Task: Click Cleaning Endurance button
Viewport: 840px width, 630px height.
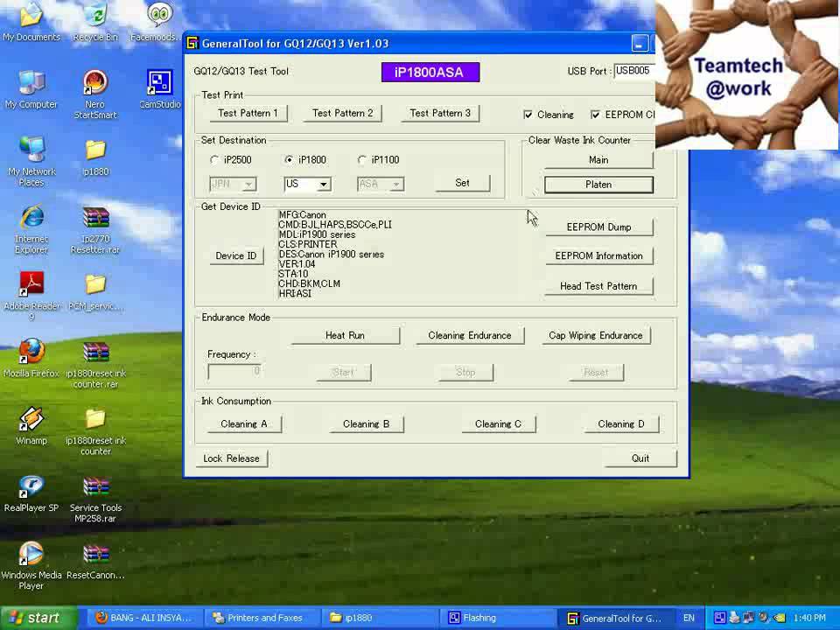Action: point(470,335)
